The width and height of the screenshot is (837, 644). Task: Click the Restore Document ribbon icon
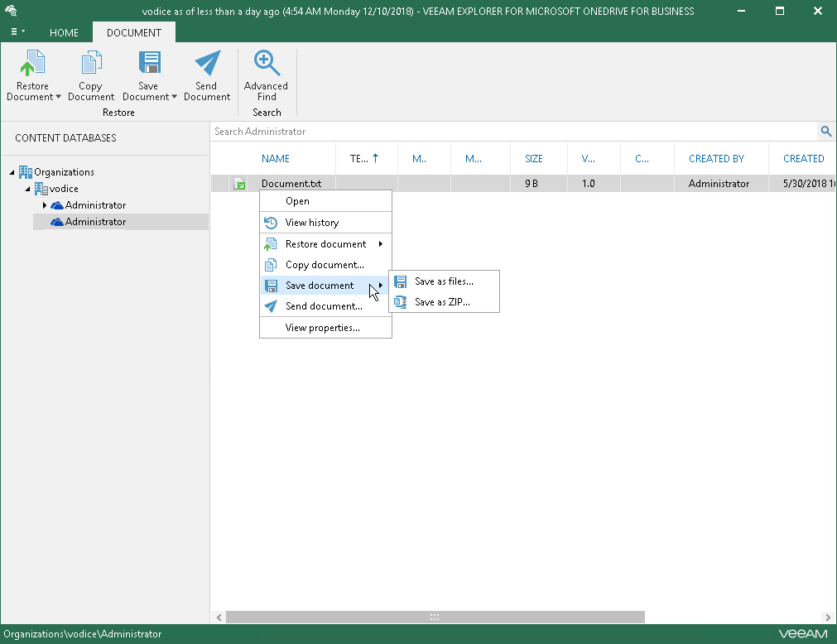32,63
